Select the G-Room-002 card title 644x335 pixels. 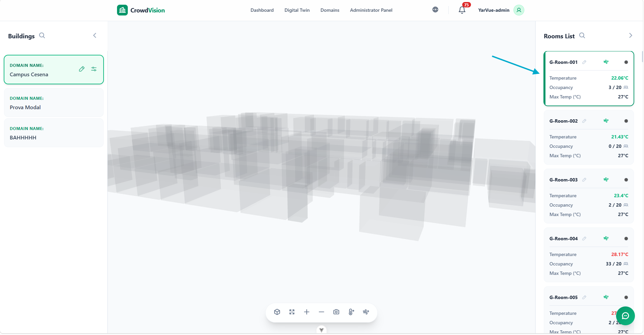563,121
